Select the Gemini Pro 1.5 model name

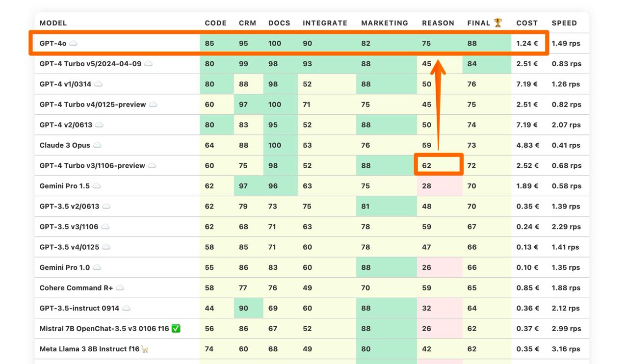pos(65,186)
